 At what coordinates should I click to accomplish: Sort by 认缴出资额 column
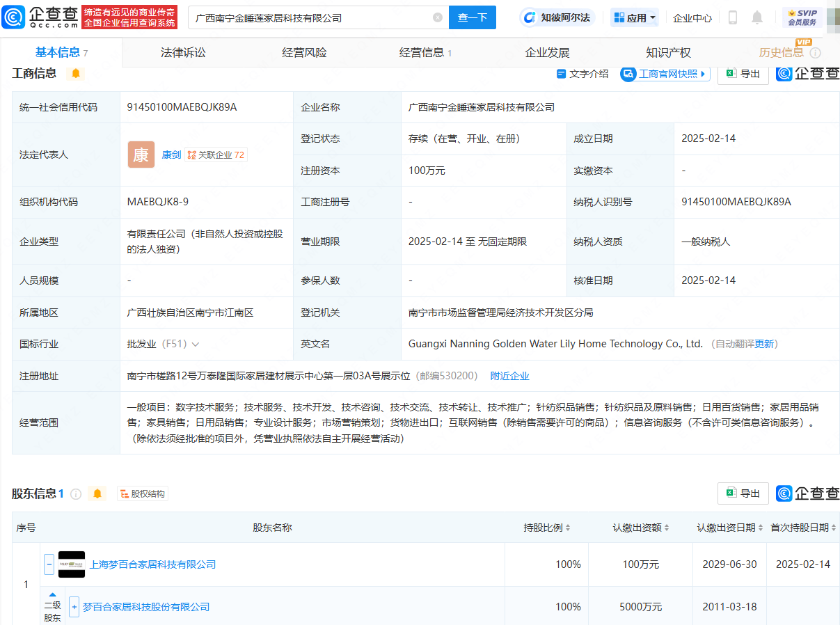tap(667, 528)
